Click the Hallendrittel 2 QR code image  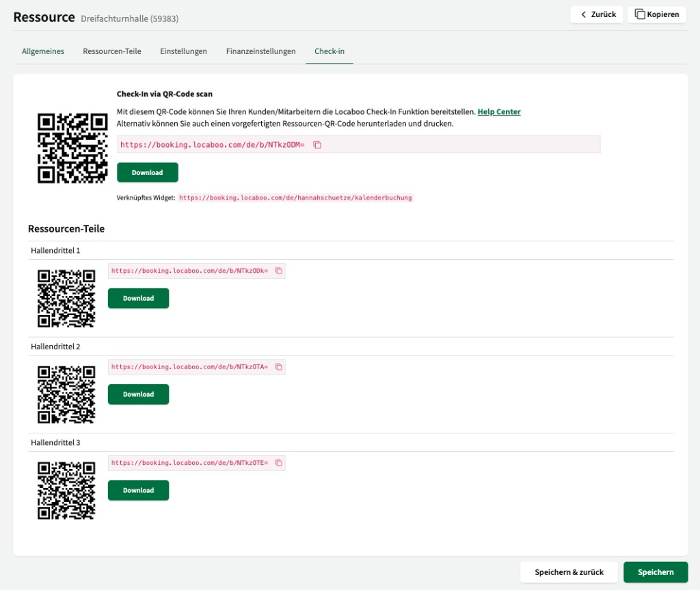point(66,394)
